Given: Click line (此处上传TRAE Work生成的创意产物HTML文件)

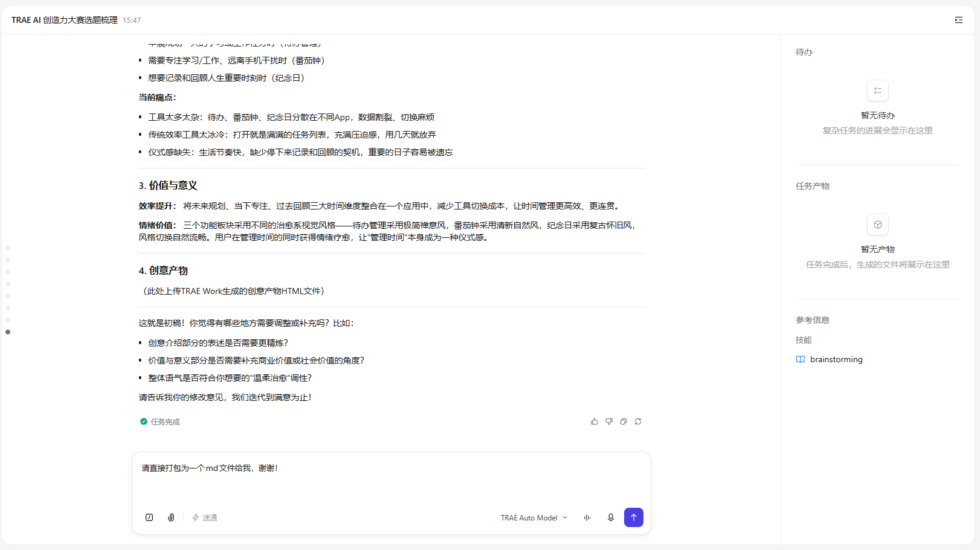Looking at the screenshot, I should (x=234, y=291).
